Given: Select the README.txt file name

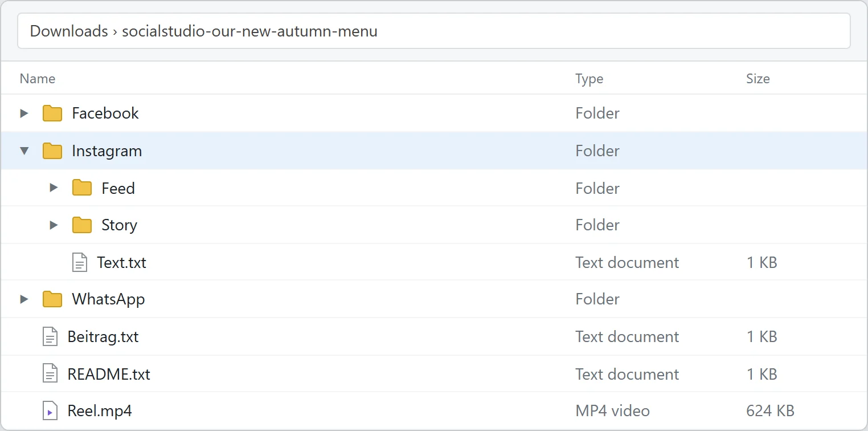Looking at the screenshot, I should (x=109, y=374).
